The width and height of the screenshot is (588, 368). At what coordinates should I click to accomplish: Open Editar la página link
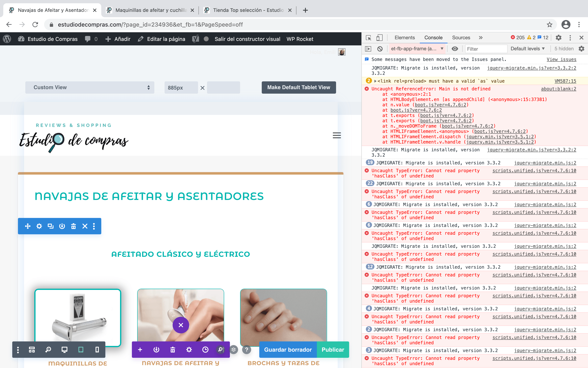[161, 39]
